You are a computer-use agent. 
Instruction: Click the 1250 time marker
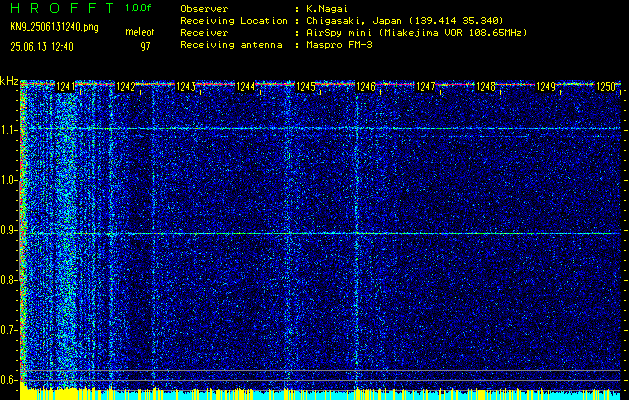(x=606, y=87)
